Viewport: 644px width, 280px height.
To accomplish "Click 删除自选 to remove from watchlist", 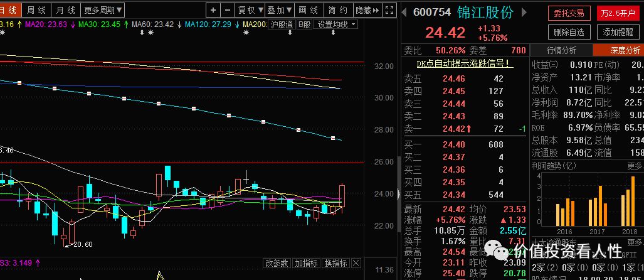I will tap(569, 32).
